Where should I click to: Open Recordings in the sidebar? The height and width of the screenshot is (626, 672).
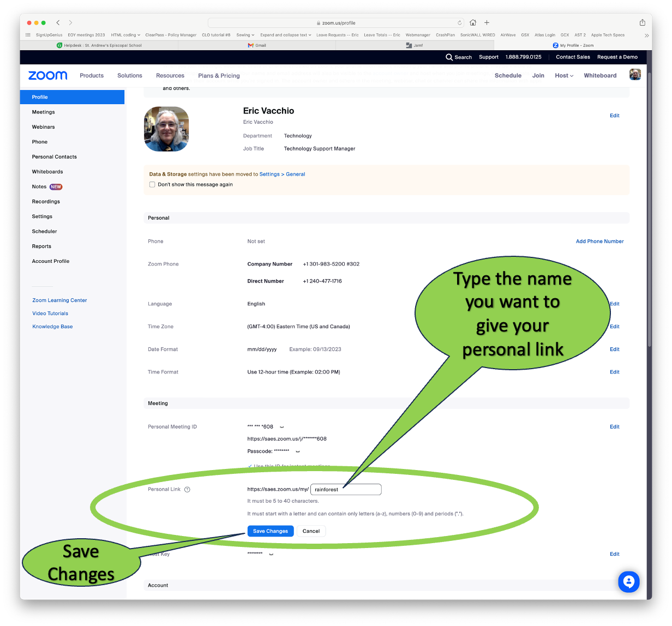(x=46, y=202)
